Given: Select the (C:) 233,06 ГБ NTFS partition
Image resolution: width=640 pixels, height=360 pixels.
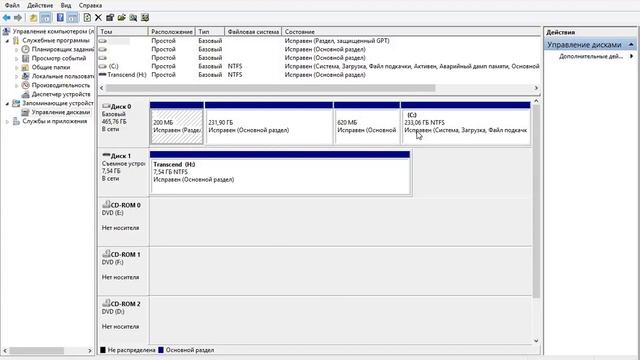Looking at the screenshot, I should [466, 123].
